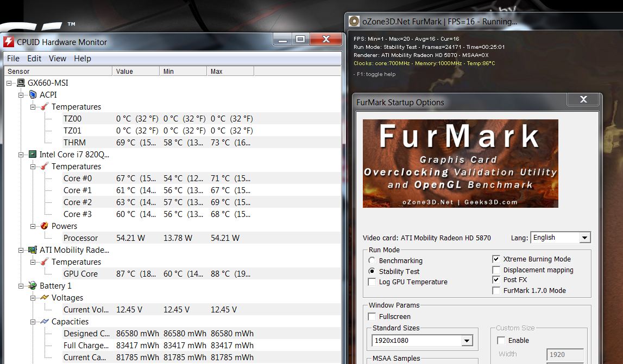Enable Displacement mapping checkbox
This screenshot has width=623, height=364.
click(496, 270)
